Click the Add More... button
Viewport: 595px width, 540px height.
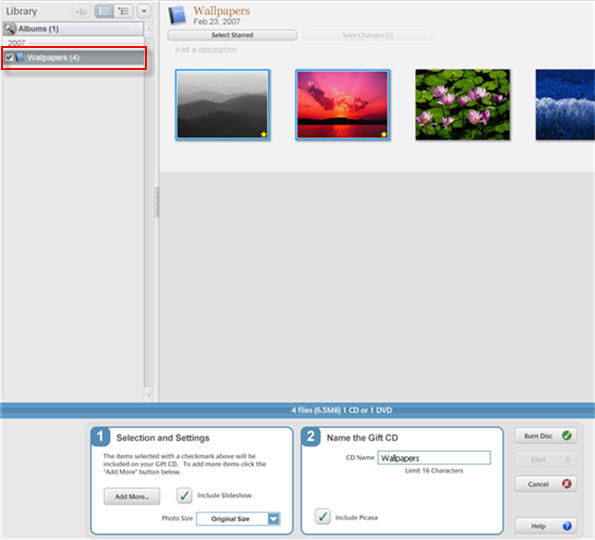132,496
